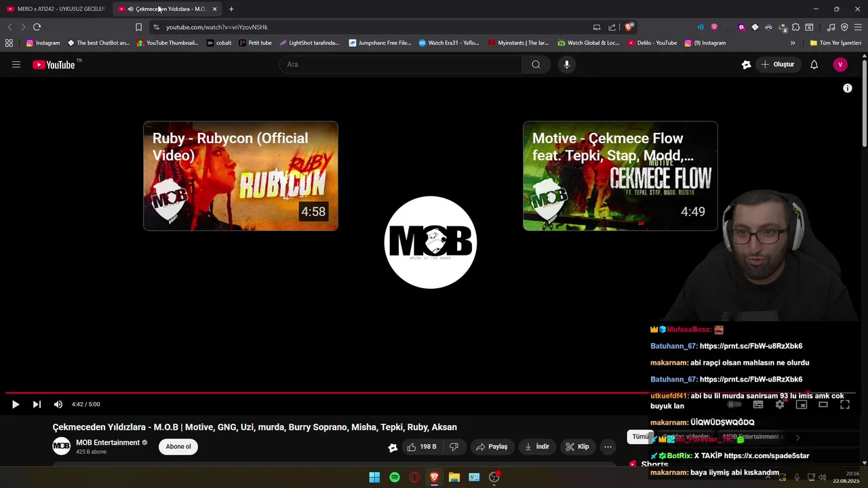This screenshot has width=868, height=488.
Task: Focus the YouTube Ara search field
Action: click(401, 64)
